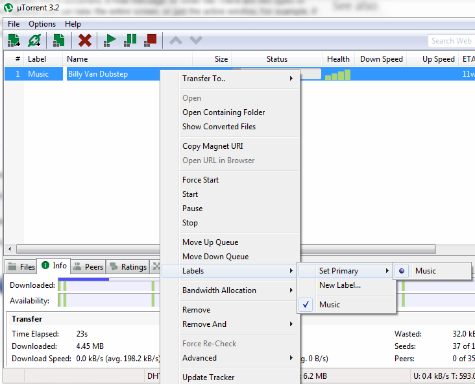475x384 pixels.
Task: Click Create New Torrent toolbar icon
Action: [59, 40]
